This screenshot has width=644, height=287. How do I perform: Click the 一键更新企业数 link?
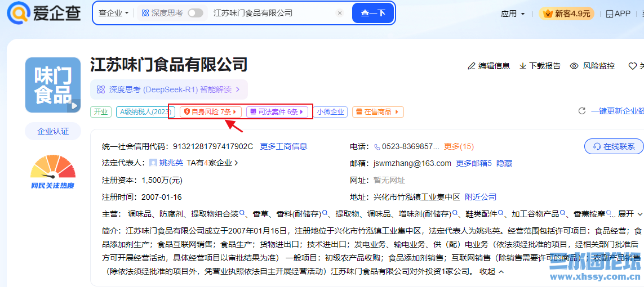[618, 111]
